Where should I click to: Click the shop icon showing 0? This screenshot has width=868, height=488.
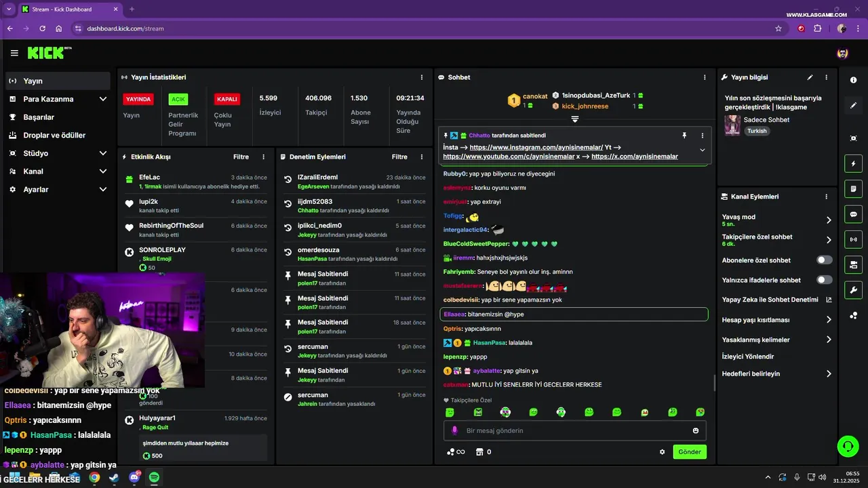click(483, 452)
